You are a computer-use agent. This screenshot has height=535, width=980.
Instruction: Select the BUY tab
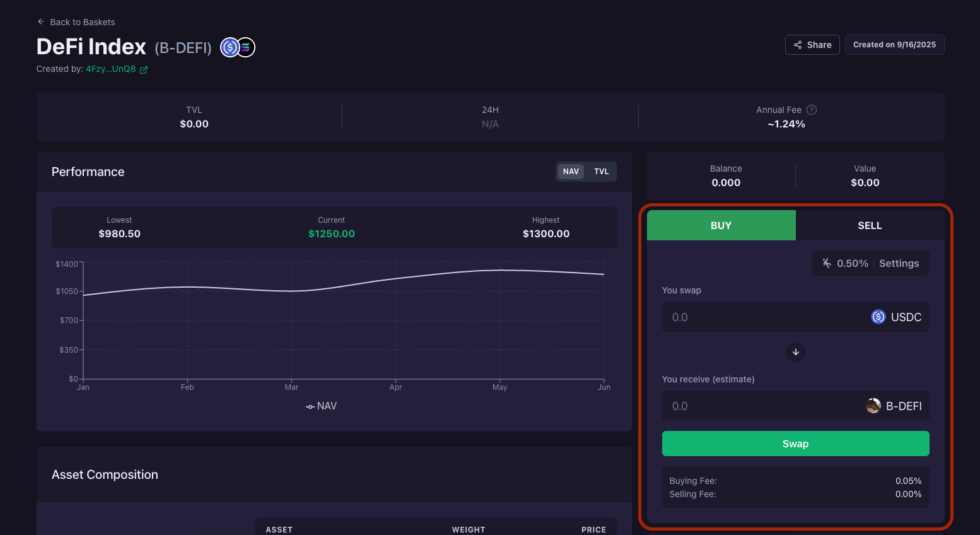[721, 225]
